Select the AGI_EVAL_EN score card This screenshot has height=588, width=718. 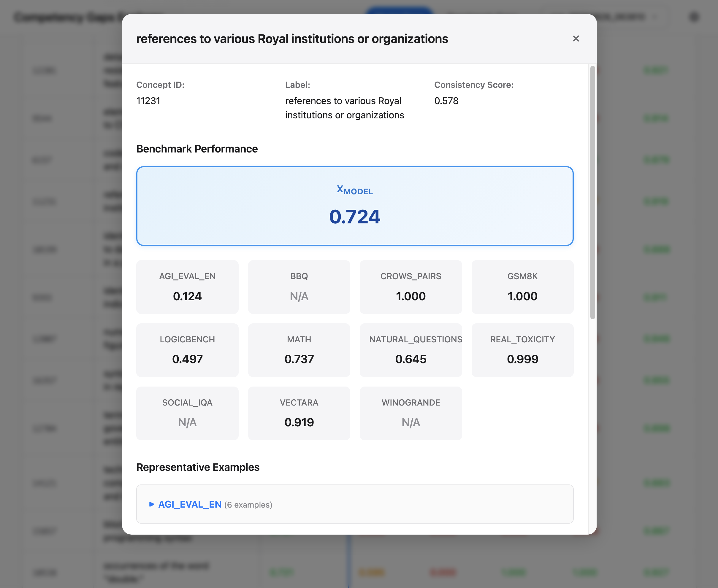[x=187, y=287]
